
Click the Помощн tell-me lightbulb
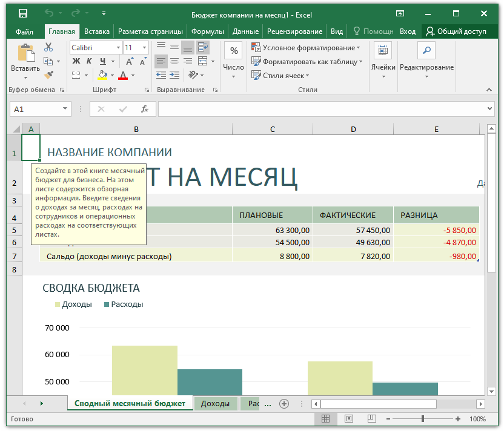pos(373,31)
